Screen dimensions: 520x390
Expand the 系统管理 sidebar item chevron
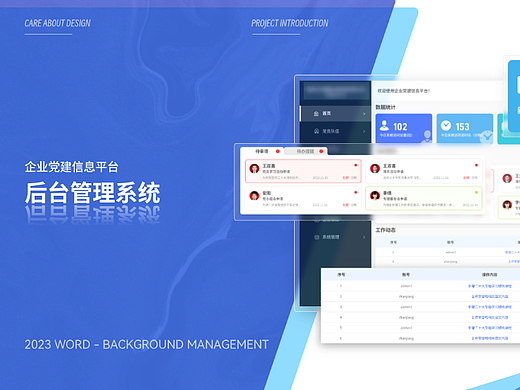(x=364, y=237)
